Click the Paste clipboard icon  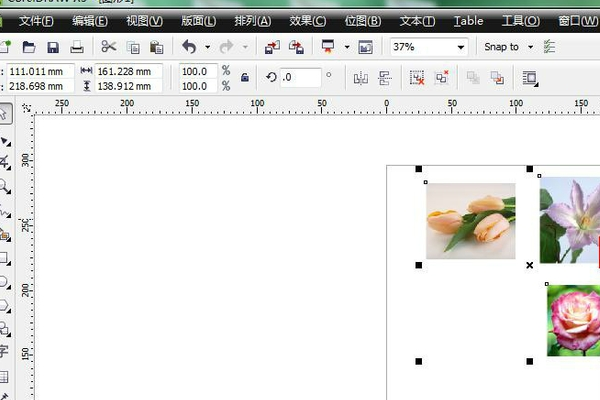[157, 47]
